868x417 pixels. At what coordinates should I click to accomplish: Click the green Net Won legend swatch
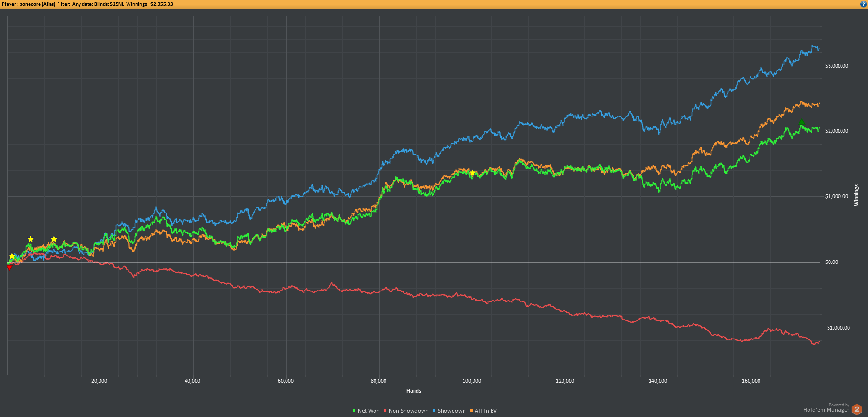pos(354,411)
